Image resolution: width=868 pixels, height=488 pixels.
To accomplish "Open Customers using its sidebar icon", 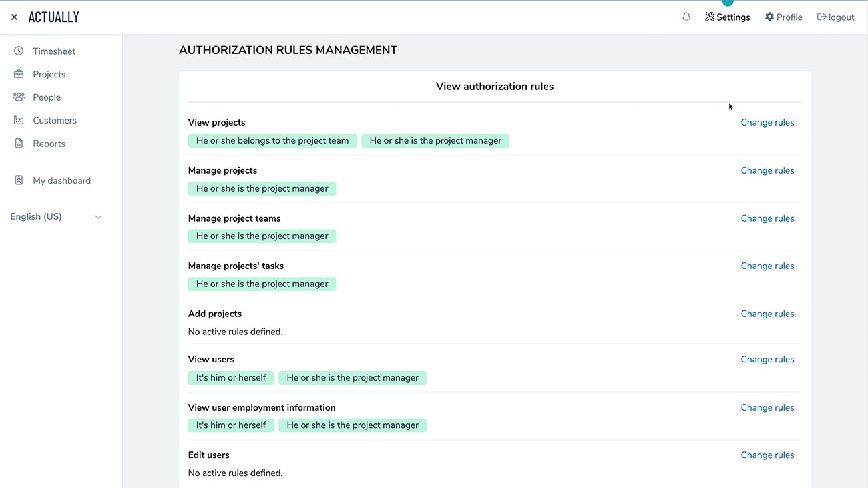I will point(19,120).
